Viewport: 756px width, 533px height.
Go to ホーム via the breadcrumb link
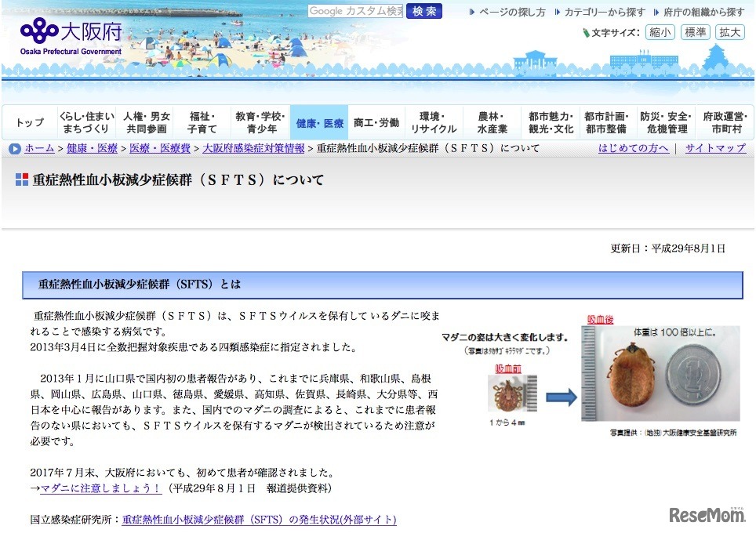[x=38, y=149]
